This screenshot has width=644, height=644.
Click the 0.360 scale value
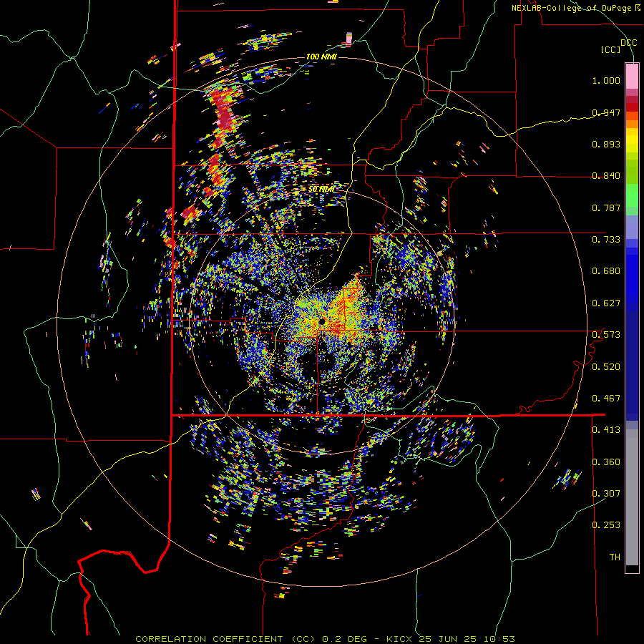point(606,462)
